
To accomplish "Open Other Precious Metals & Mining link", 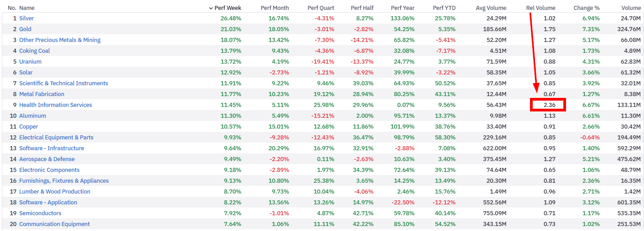I will coord(60,40).
